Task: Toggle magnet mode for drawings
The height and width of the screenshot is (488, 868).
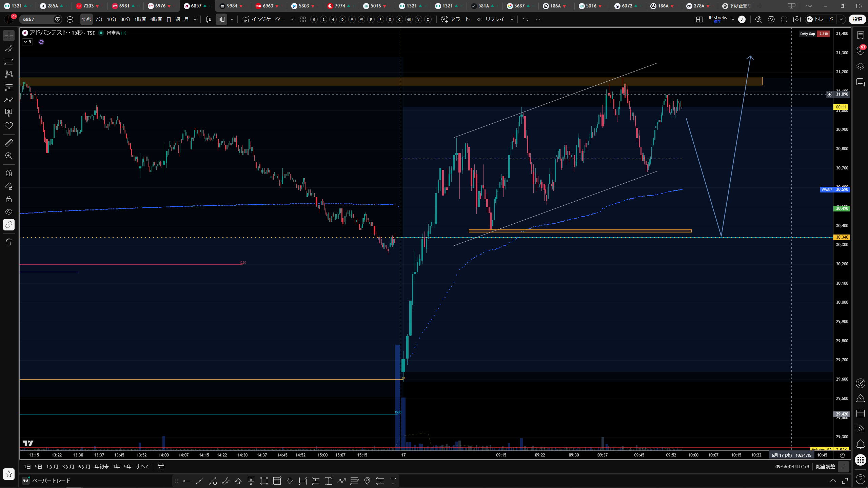Action: [9, 173]
